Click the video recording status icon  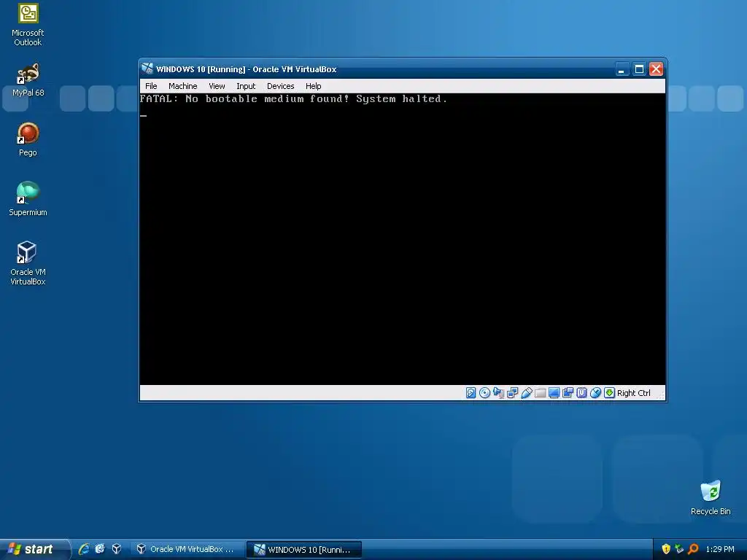pyautogui.click(x=568, y=393)
